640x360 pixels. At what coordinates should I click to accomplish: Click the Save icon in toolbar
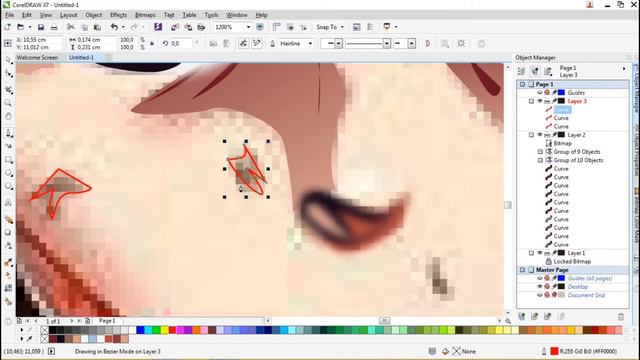pyautogui.click(x=41, y=27)
